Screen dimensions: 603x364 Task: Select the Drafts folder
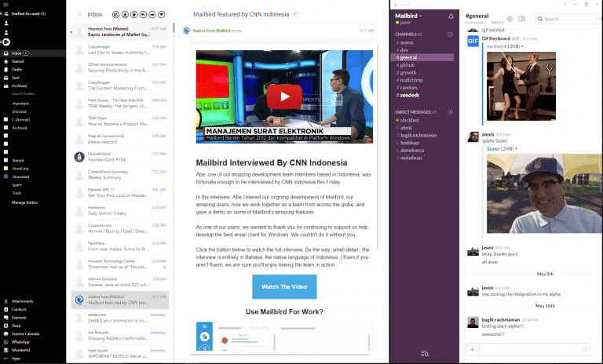(16, 70)
